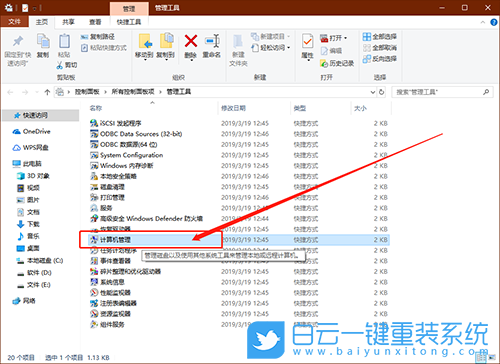Click 控制面板 in the address breadcrumb
This screenshot has width=500, height=364.
pos(87,92)
